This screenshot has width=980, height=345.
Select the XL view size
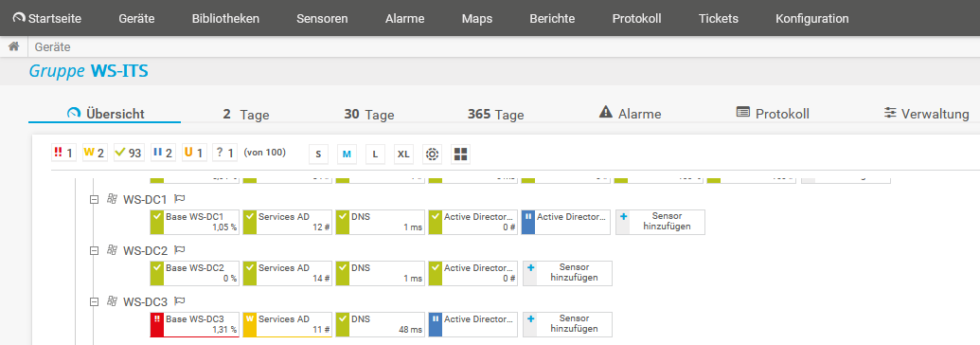(403, 154)
